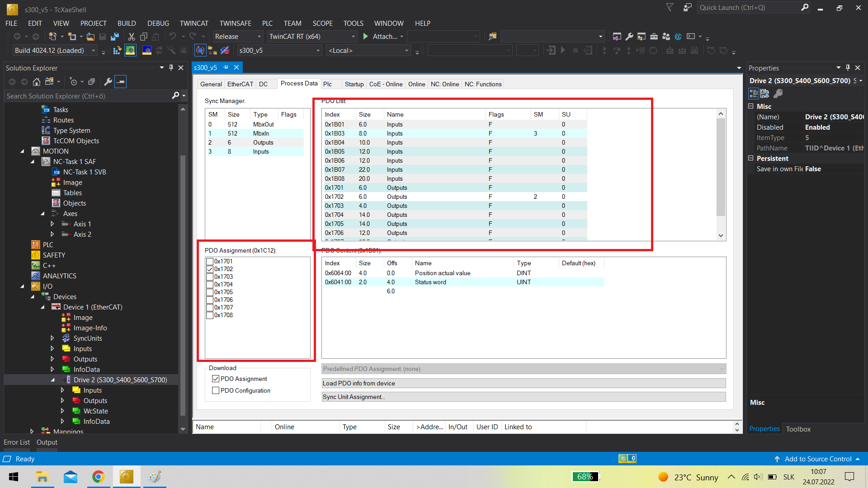Check the 0x1701 PDO assignment box
This screenshot has height=488, width=868.
pyautogui.click(x=210, y=262)
